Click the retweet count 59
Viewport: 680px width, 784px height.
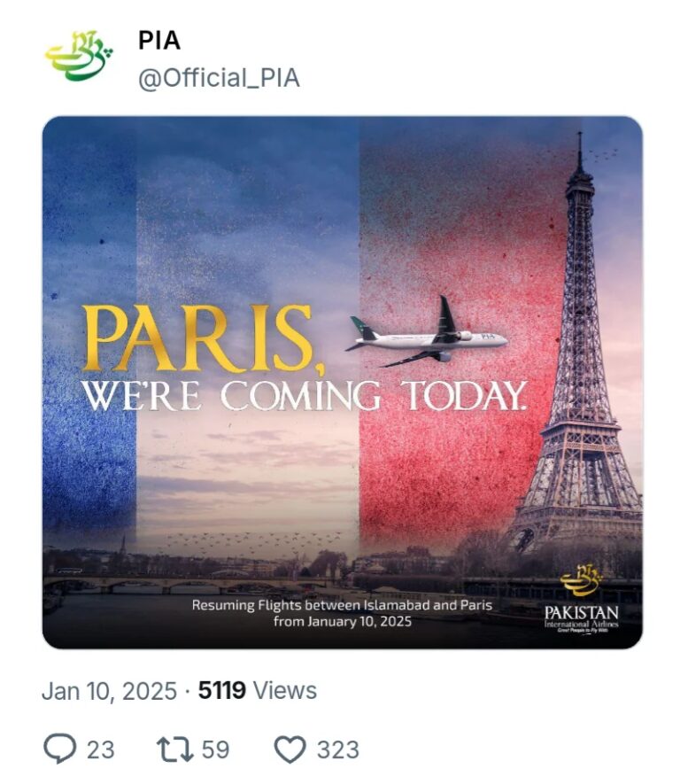point(215,749)
